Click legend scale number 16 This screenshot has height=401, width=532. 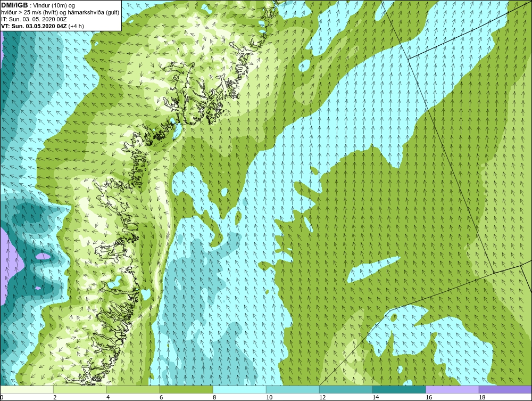pyautogui.click(x=429, y=397)
